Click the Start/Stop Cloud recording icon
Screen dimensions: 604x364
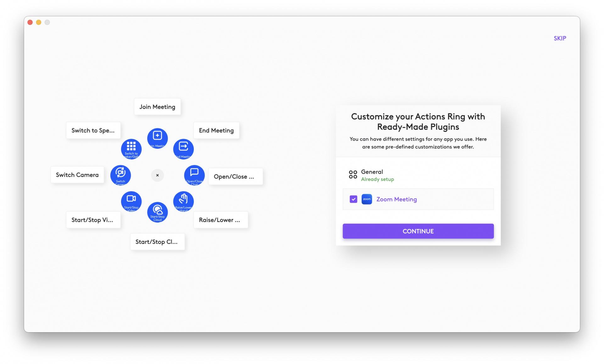157,212
